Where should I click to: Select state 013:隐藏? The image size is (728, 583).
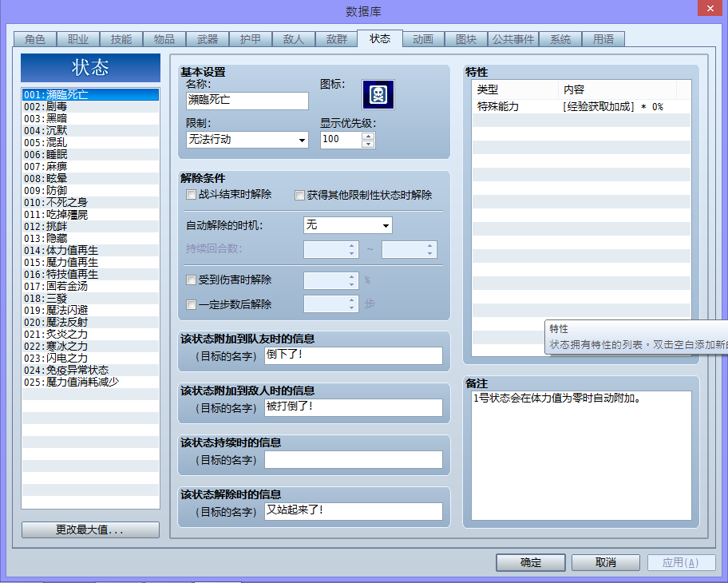click(90, 238)
